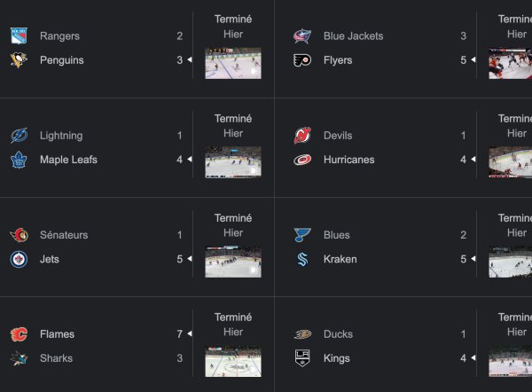The height and width of the screenshot is (392, 532).
Task: Select the Lightning team logo
Action: 19,136
